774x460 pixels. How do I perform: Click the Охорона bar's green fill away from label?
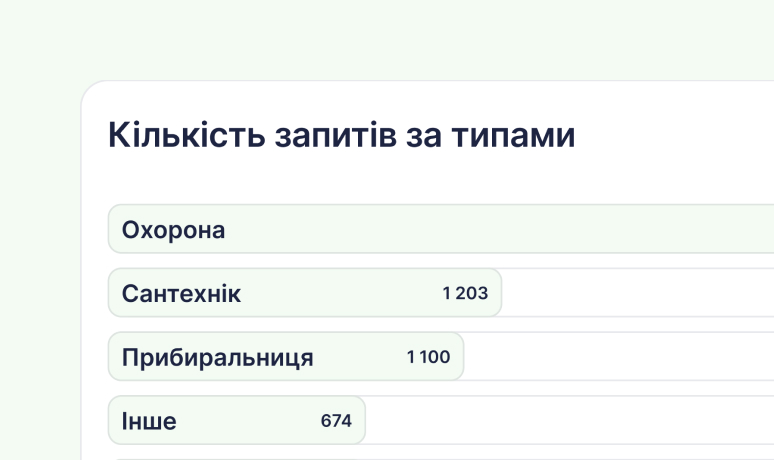pyautogui.click(x=494, y=229)
